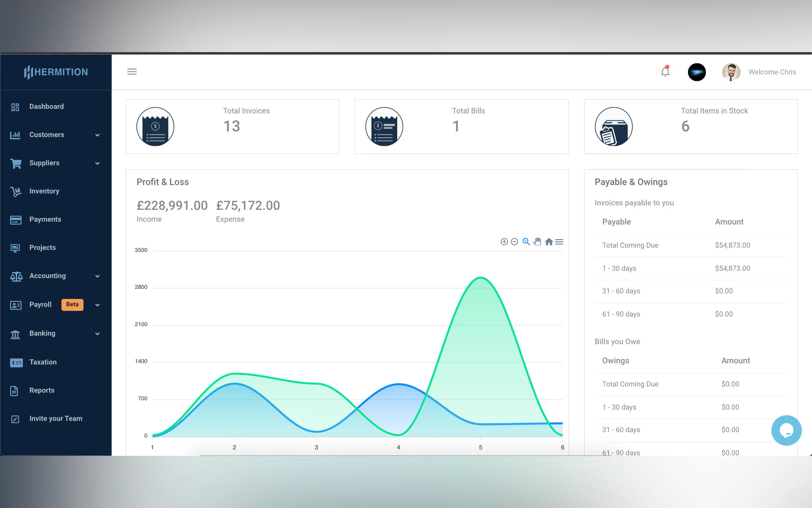Click the Total Invoices receipt icon
This screenshot has height=508, width=812.
(155, 127)
